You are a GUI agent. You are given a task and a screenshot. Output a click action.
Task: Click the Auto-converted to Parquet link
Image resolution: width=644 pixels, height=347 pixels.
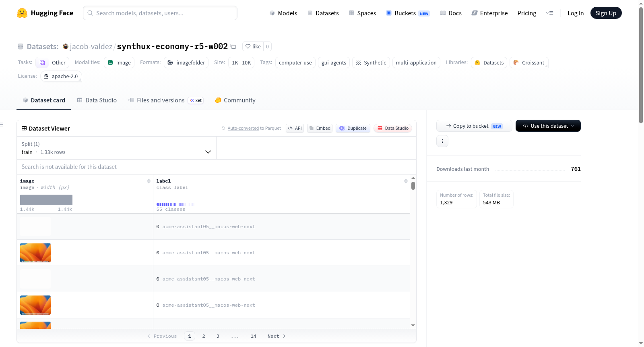pos(243,128)
